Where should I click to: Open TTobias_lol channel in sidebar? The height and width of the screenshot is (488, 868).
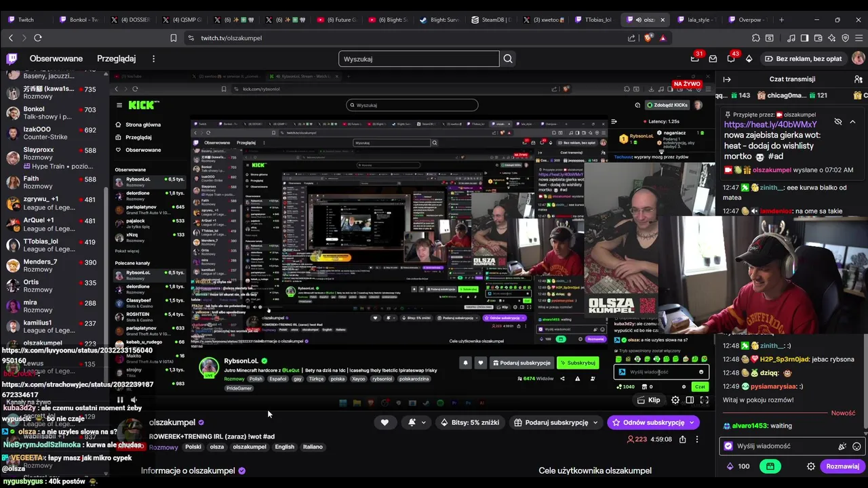click(54, 245)
